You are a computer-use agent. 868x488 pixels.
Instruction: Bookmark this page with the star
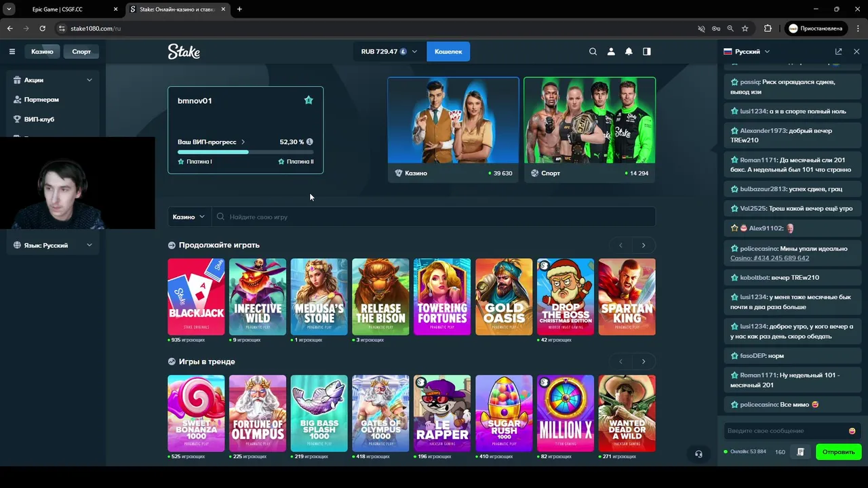pos(745,28)
